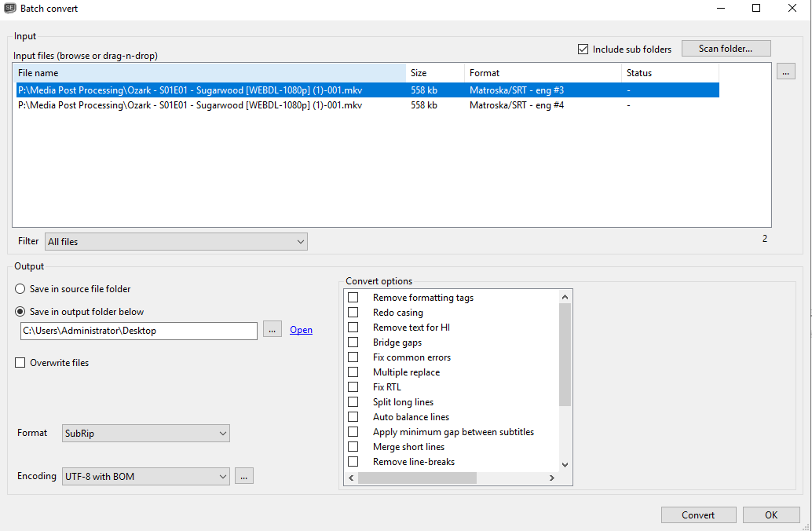Enable Fix common errors
The height and width of the screenshot is (531, 812).
point(353,357)
